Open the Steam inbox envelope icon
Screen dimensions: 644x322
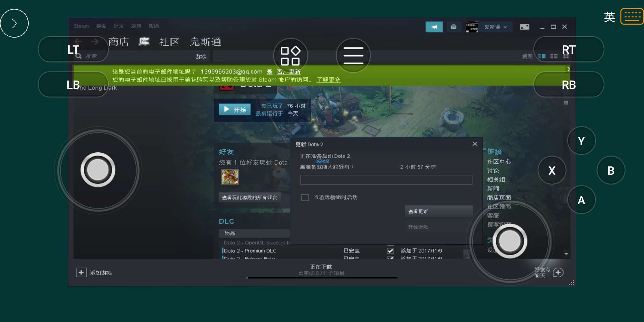pyautogui.click(x=453, y=27)
